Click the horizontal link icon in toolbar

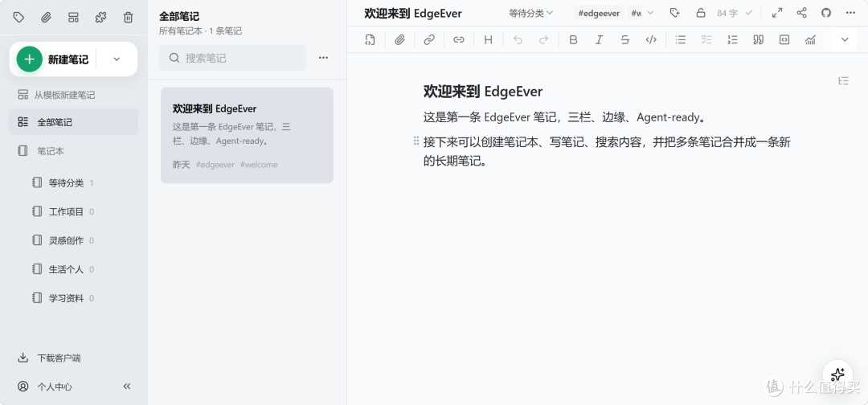point(458,39)
